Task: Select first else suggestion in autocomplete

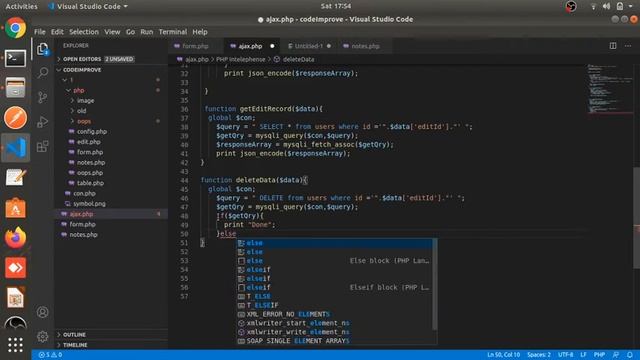Action: [x=335, y=243]
